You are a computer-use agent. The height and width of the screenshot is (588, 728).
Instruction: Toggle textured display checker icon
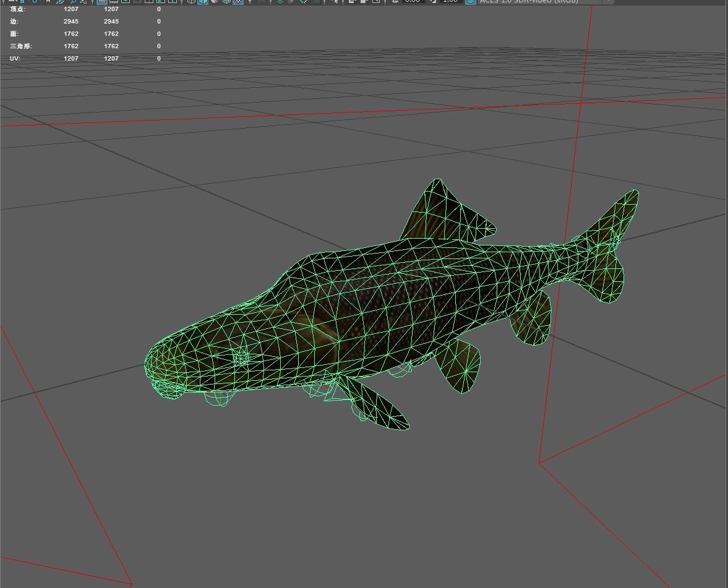coord(238,1)
